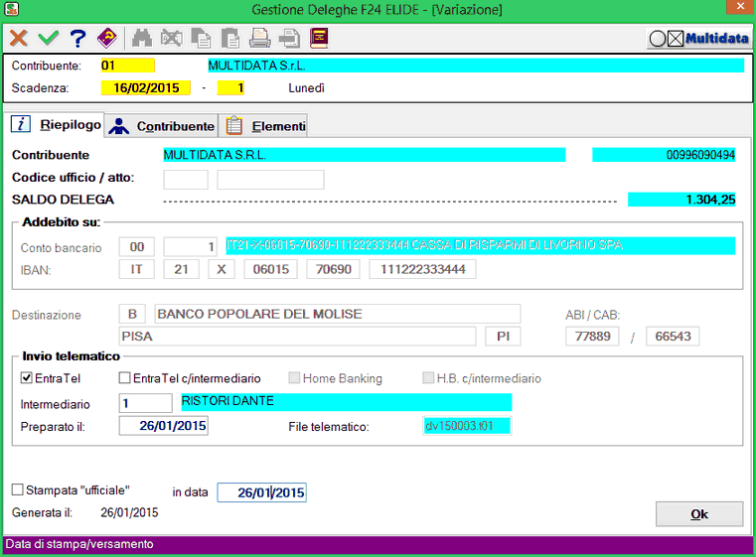
Task: Click the yellow Scadenza number field 1
Action: [230, 87]
